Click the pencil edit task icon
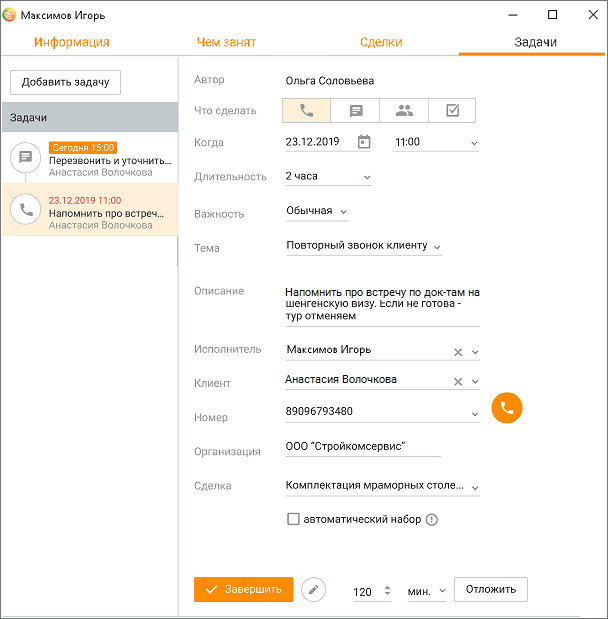Image resolution: width=608 pixels, height=619 pixels. 313,589
